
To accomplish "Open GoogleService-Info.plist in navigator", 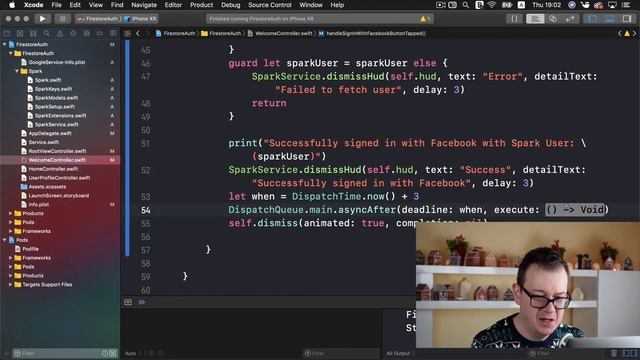I will (57, 62).
